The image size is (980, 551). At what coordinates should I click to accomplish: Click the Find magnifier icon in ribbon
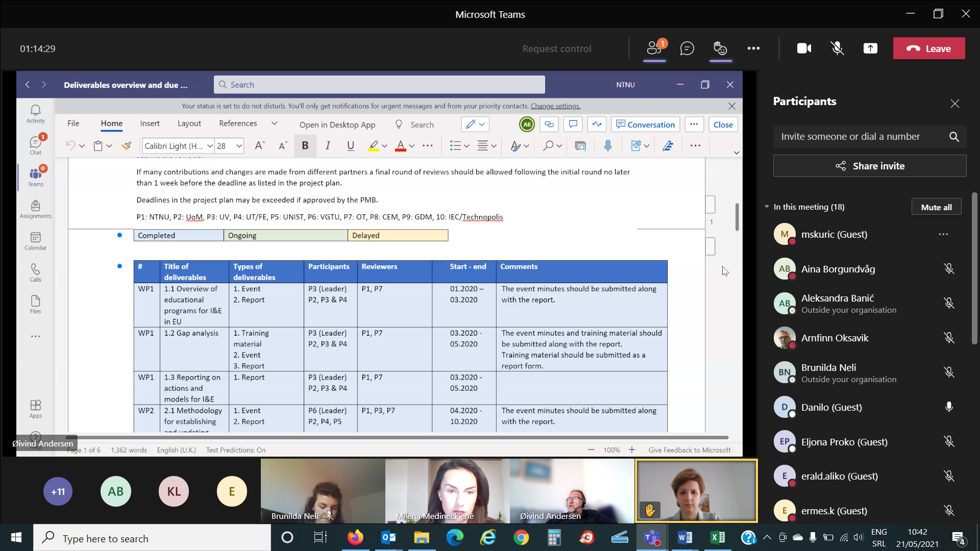click(x=548, y=146)
